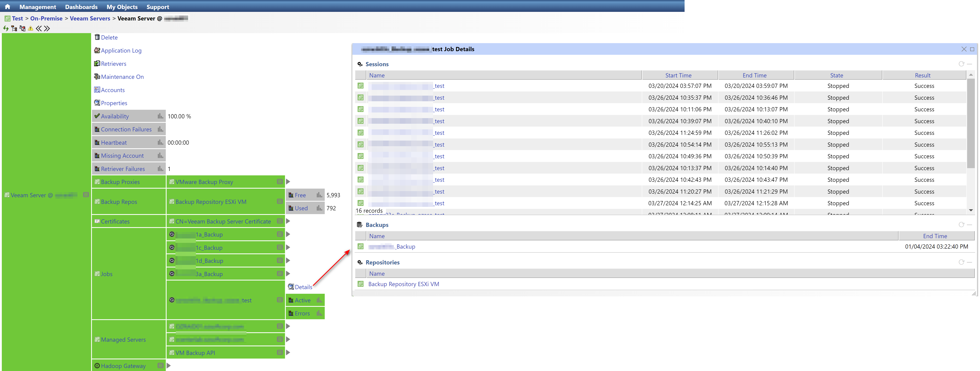Open the Details link for the test job

click(x=303, y=287)
